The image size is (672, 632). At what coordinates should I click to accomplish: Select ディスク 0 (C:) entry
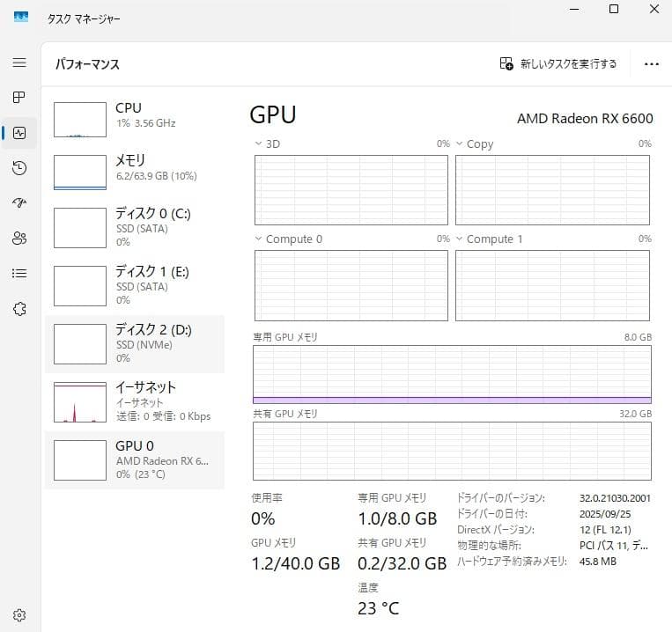(135, 228)
